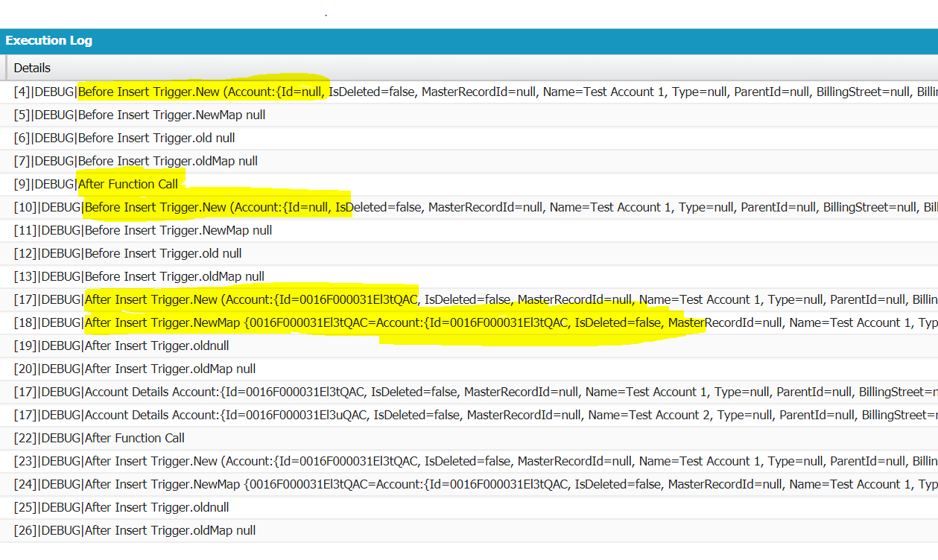Pick log line [13] Before Insert Trigger.oldMap null
938x560 pixels.
click(139, 277)
